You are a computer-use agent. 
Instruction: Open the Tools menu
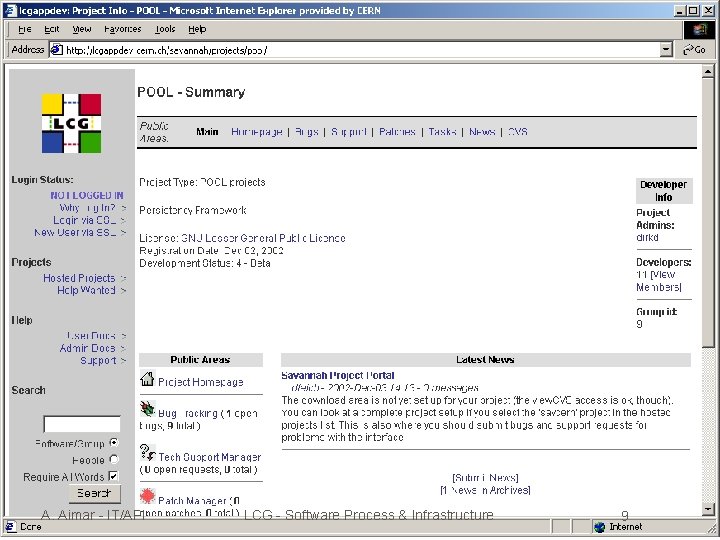pos(165,29)
